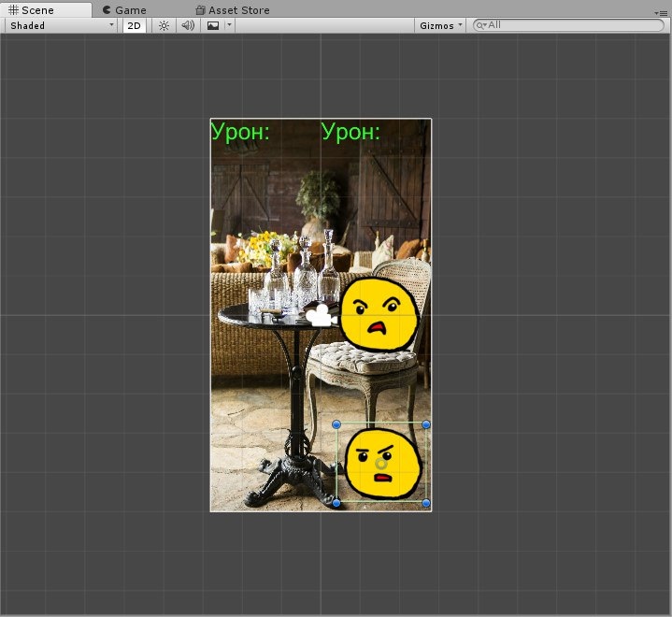Switch to the Scene tab
The width and height of the screenshot is (672, 617).
click(45, 10)
